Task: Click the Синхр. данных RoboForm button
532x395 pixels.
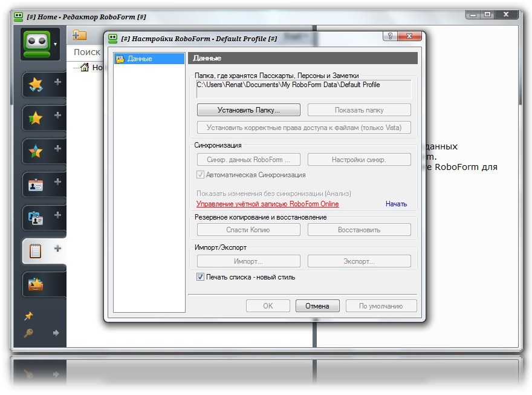Action: tap(248, 160)
